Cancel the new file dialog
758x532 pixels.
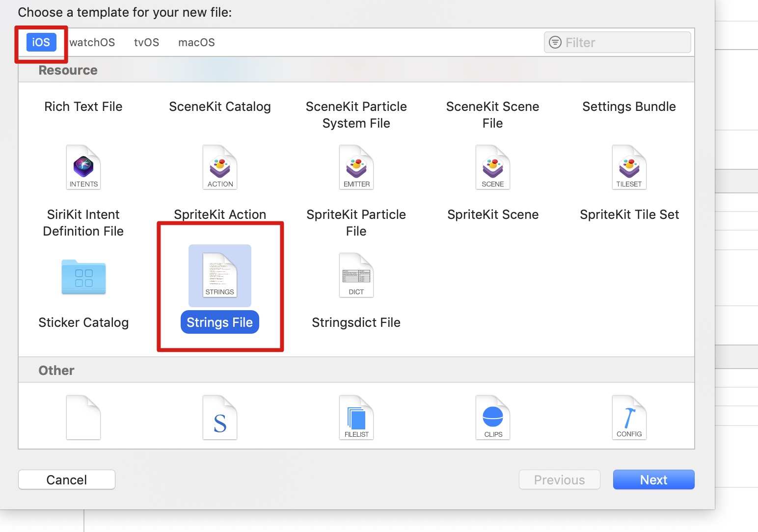67,479
